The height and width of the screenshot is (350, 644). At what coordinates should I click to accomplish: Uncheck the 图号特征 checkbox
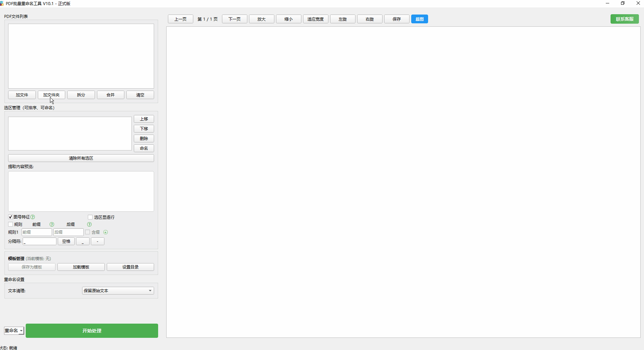click(x=10, y=217)
